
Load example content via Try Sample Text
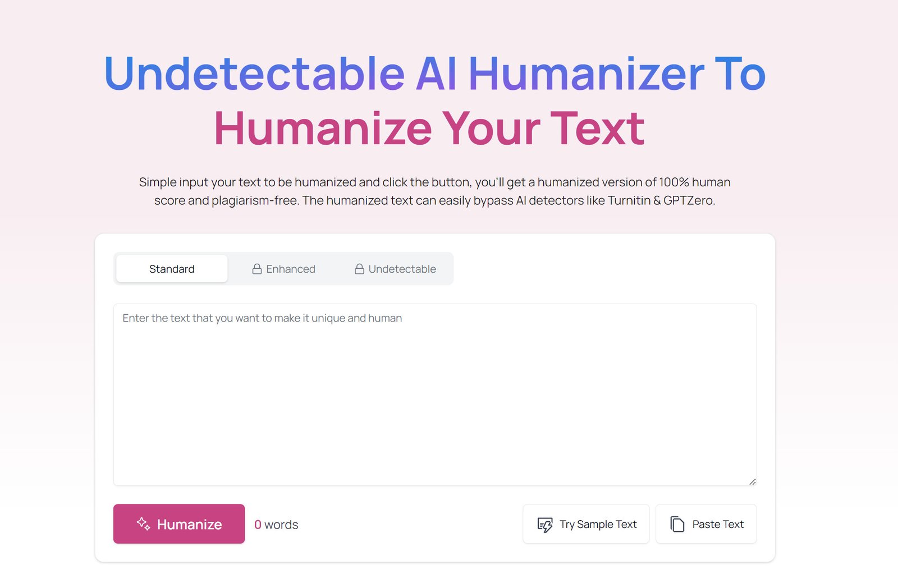586,524
